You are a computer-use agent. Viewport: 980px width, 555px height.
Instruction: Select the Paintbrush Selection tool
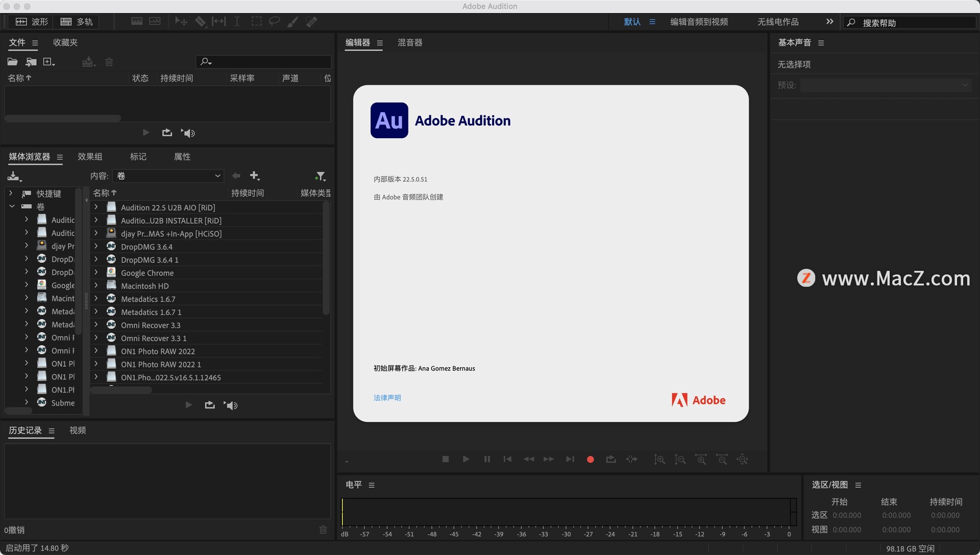(x=292, y=21)
